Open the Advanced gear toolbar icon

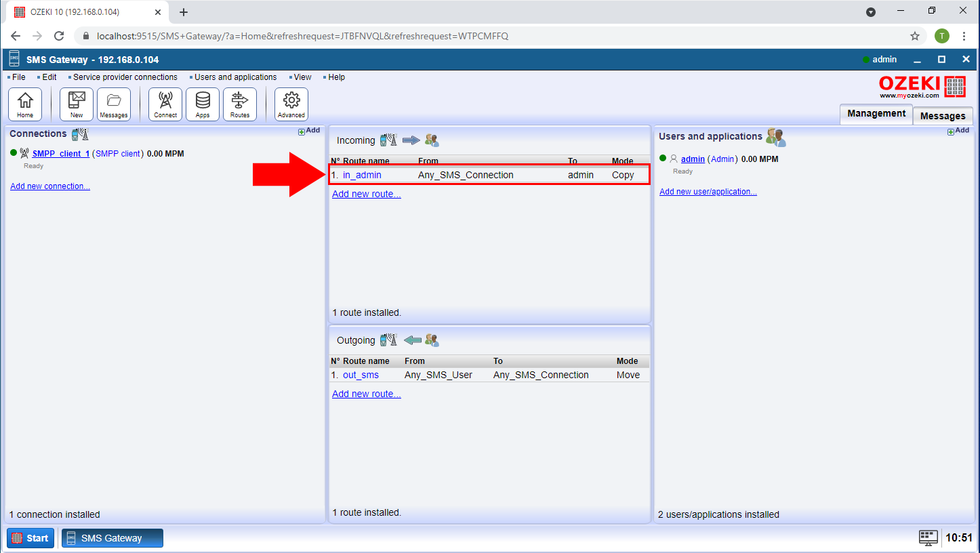click(x=291, y=104)
